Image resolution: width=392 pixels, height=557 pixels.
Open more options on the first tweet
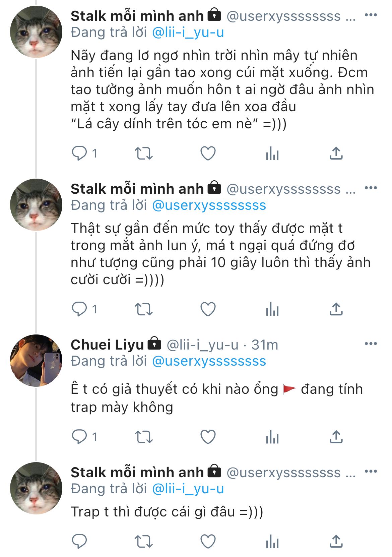(371, 15)
